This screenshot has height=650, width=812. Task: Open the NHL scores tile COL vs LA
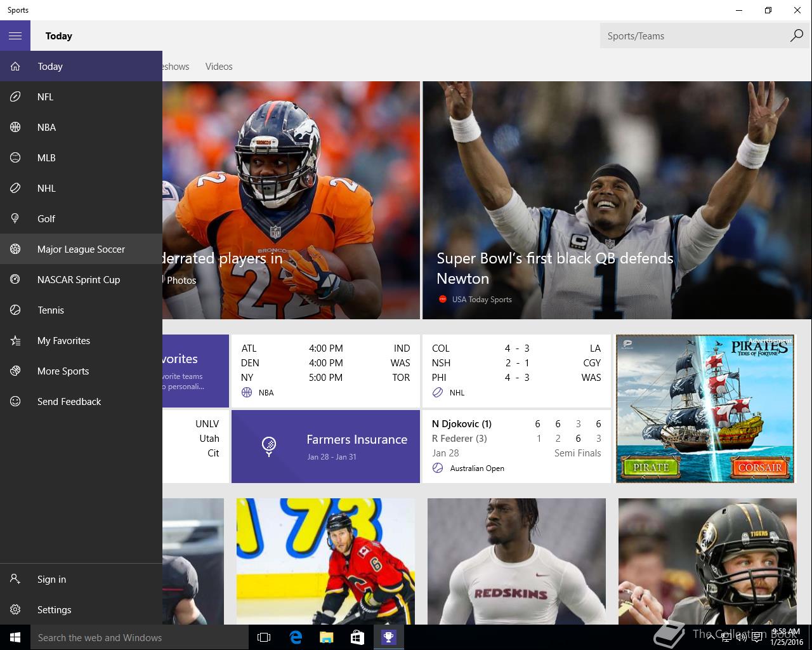516,371
